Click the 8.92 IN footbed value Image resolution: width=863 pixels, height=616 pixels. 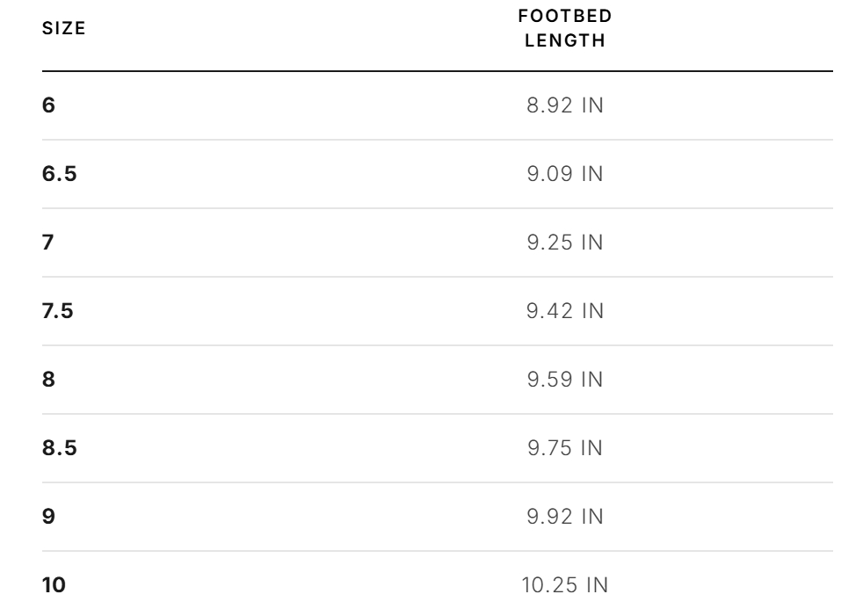coord(565,105)
